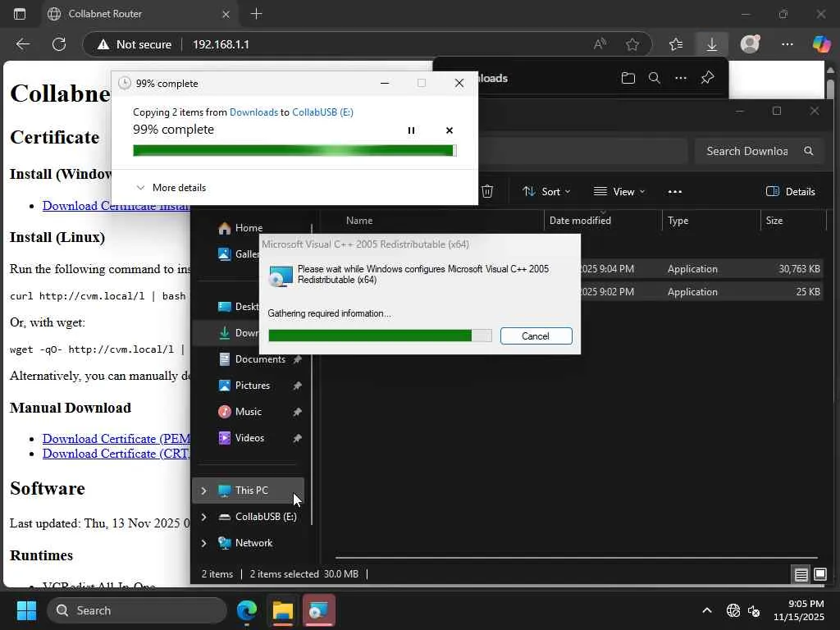The width and height of the screenshot is (840, 630).
Task: Select the 25 KB Application file row
Action: [x=702, y=292]
